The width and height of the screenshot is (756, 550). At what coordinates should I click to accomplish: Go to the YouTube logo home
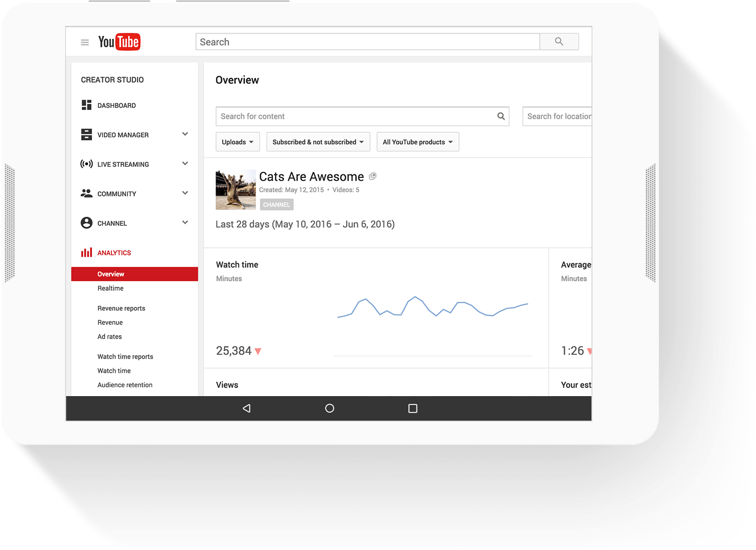119,42
